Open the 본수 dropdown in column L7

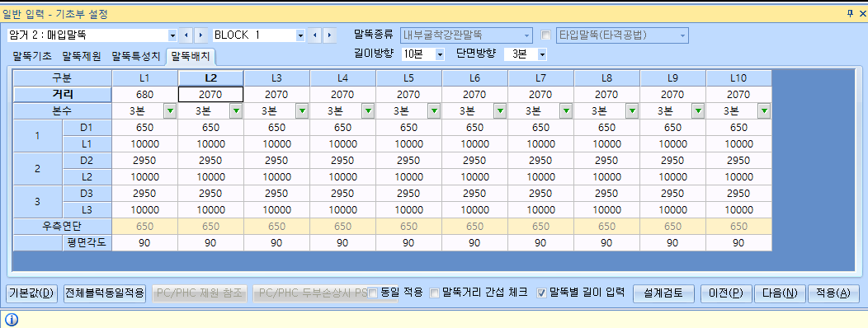pyautogui.click(x=566, y=111)
